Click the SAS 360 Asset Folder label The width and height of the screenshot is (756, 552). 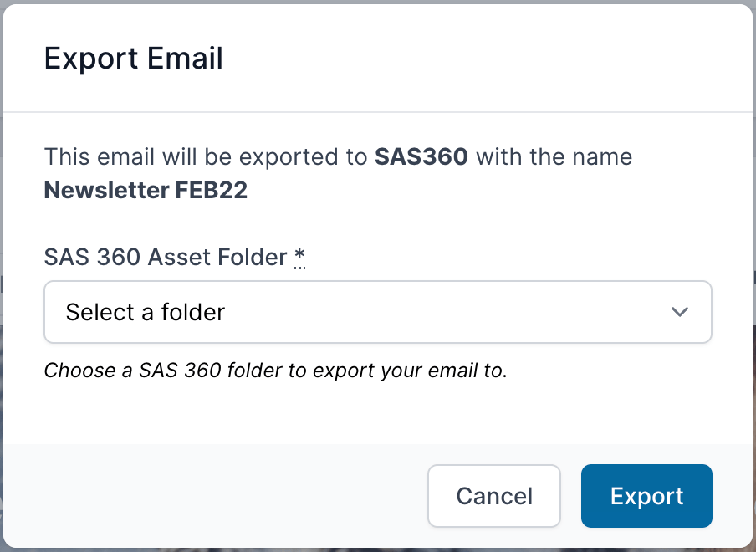(x=167, y=257)
